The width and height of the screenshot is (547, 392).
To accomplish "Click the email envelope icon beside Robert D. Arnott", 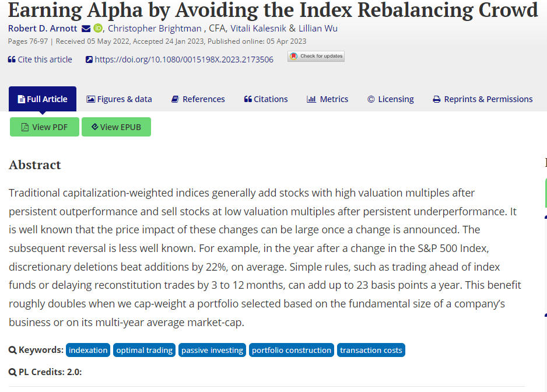I will click(x=86, y=29).
